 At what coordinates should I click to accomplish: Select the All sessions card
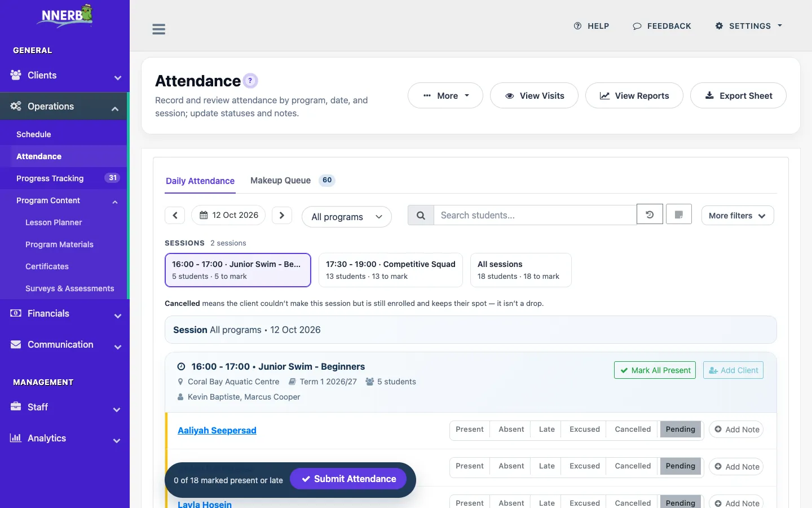pos(520,270)
